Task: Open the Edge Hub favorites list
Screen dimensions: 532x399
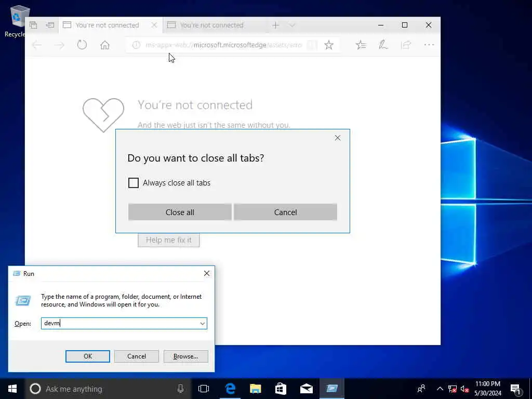Action: pos(361,45)
